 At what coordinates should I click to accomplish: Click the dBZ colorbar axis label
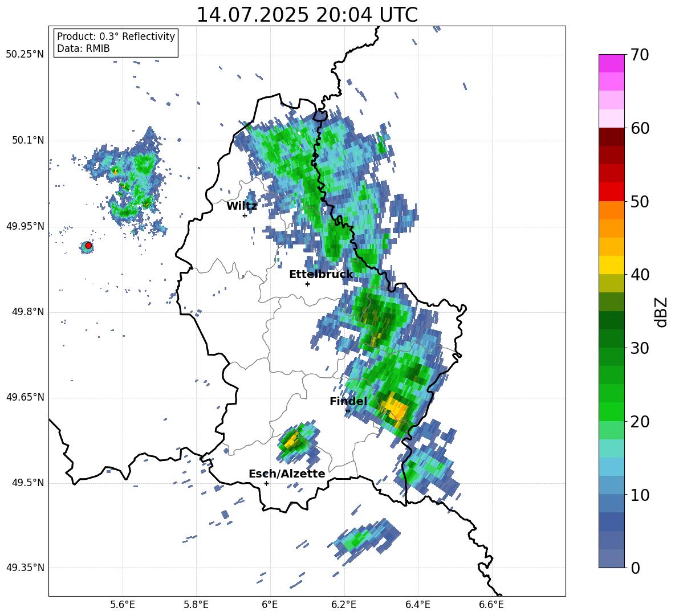coord(661,312)
